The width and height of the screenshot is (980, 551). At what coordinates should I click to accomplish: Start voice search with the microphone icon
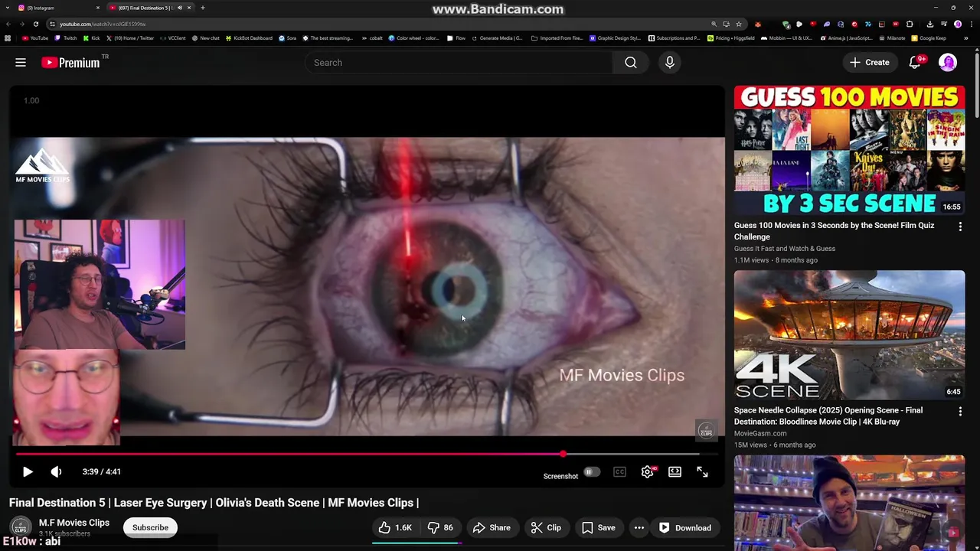click(x=670, y=63)
